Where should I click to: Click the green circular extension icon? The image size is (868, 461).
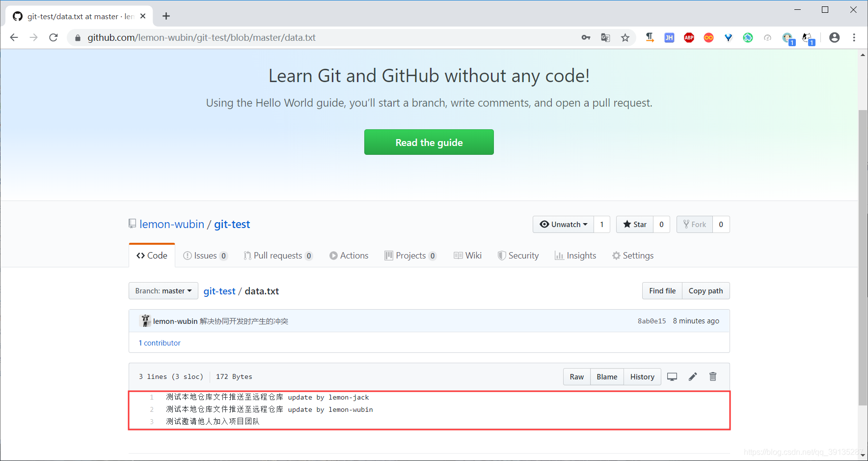748,37
